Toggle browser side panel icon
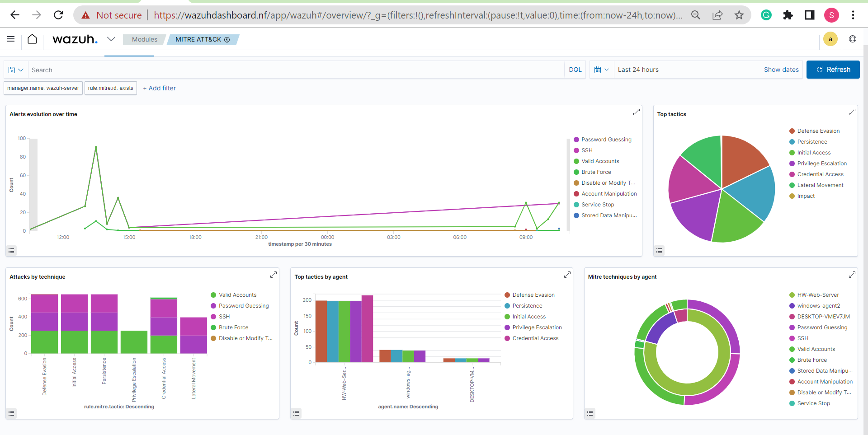 [810, 15]
